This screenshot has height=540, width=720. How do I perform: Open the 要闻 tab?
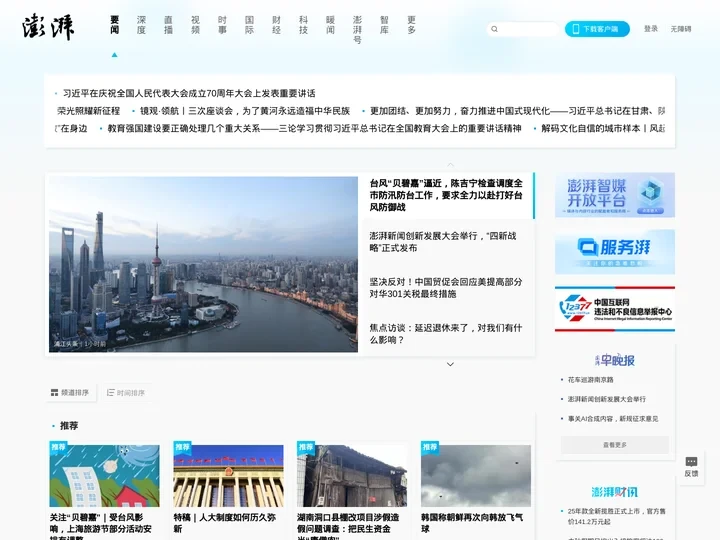(x=115, y=25)
